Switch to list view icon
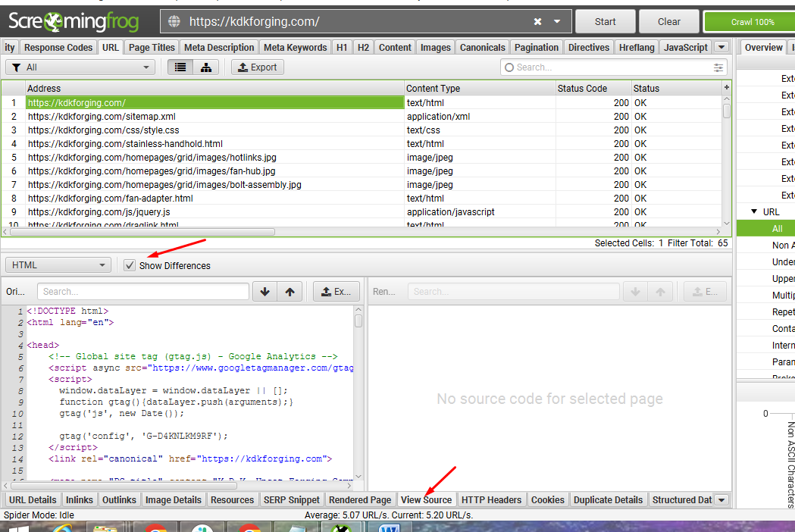 point(180,67)
